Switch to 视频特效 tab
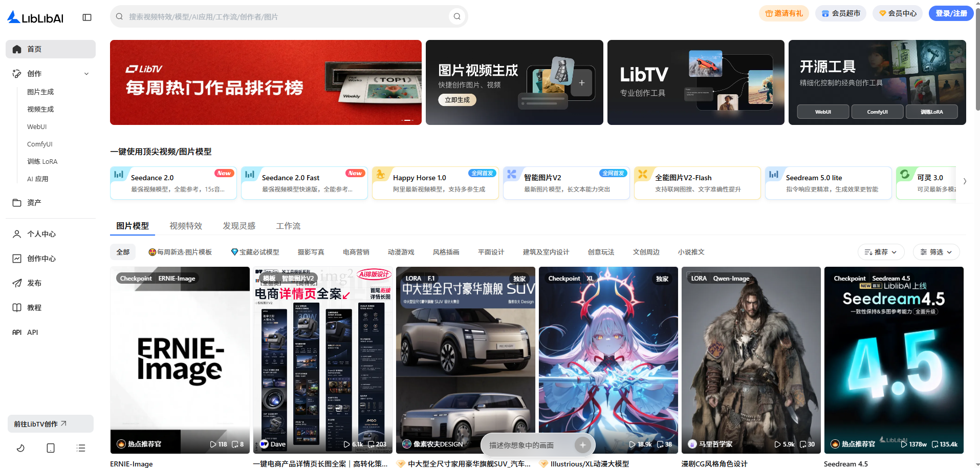 pyautogui.click(x=186, y=226)
